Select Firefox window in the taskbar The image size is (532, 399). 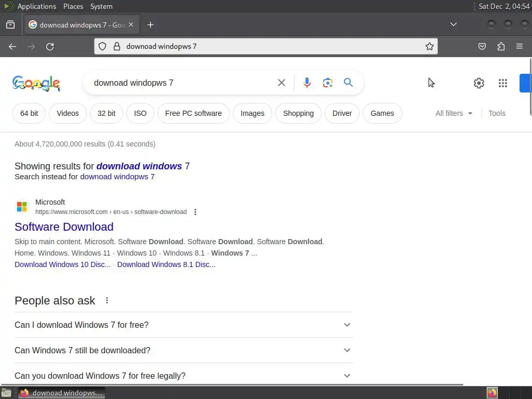(61, 393)
